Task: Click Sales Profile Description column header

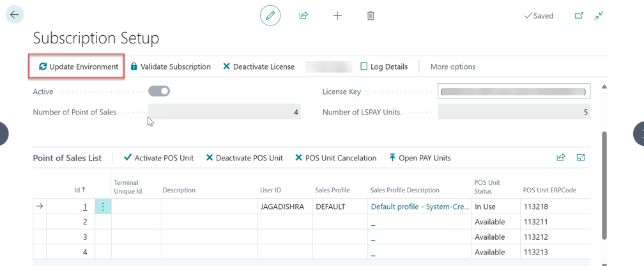Action: tap(404, 190)
